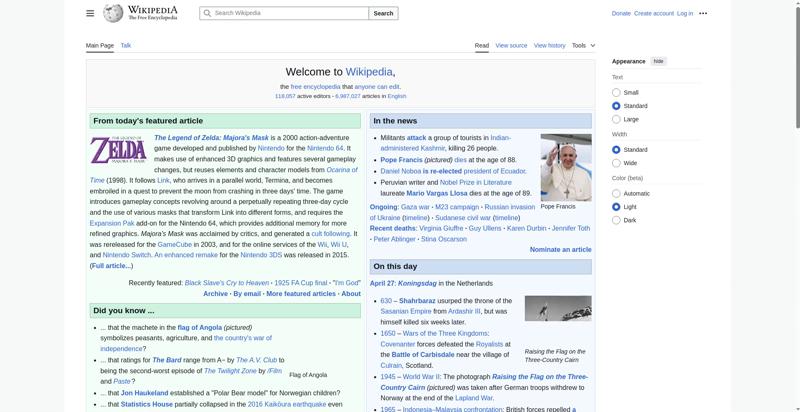Select Standard width option
This screenshot has width=800, height=412.
616,150
